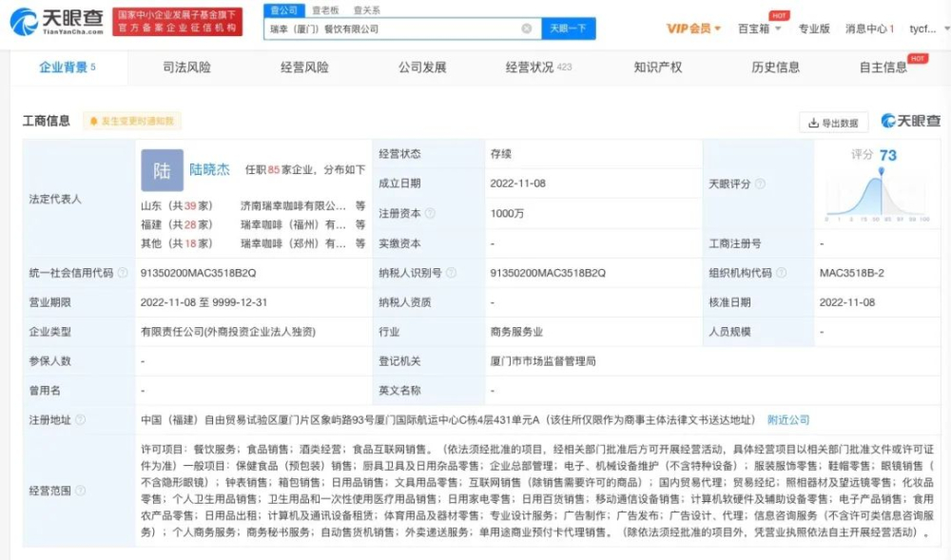The image size is (951, 560).
Task: Open 济南瑞幸咖啡有限公... company link
Action: click(293, 206)
